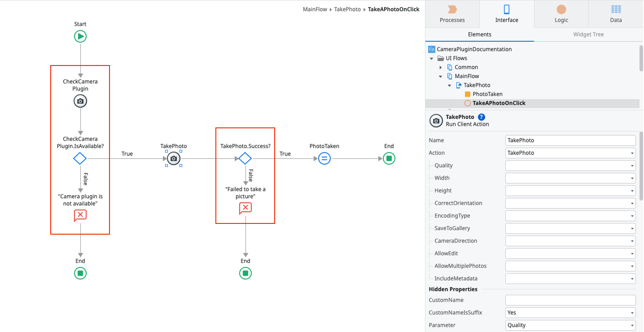644x332 pixels.
Task: Click MainFlow in the breadcrumb
Action: pyautogui.click(x=315, y=9)
